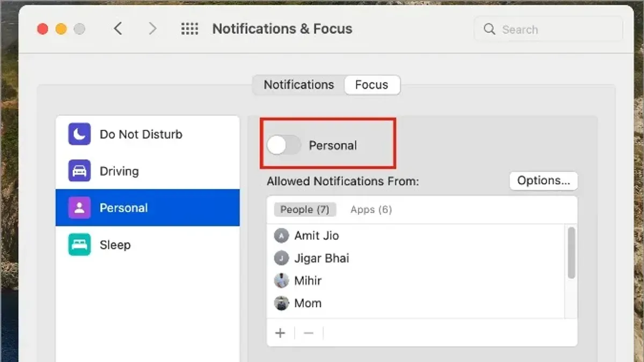Click the magnifying glass search icon
Image resolution: width=644 pixels, height=362 pixels.
[x=489, y=29]
